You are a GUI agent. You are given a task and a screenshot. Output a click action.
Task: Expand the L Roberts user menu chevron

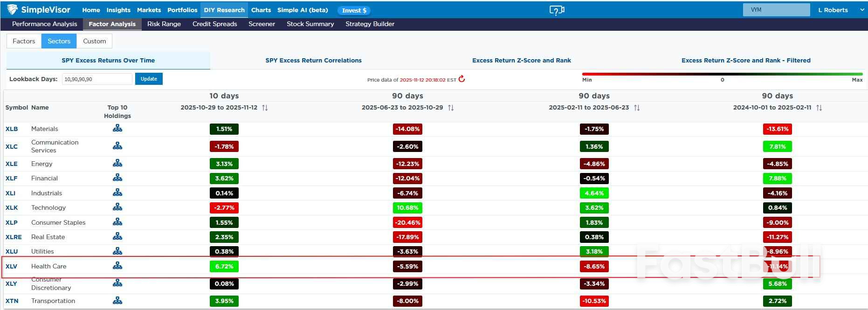[x=862, y=10]
